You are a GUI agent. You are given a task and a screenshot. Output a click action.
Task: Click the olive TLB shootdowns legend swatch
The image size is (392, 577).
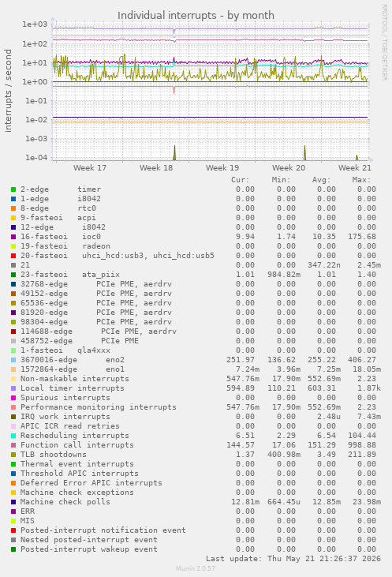click(x=13, y=455)
